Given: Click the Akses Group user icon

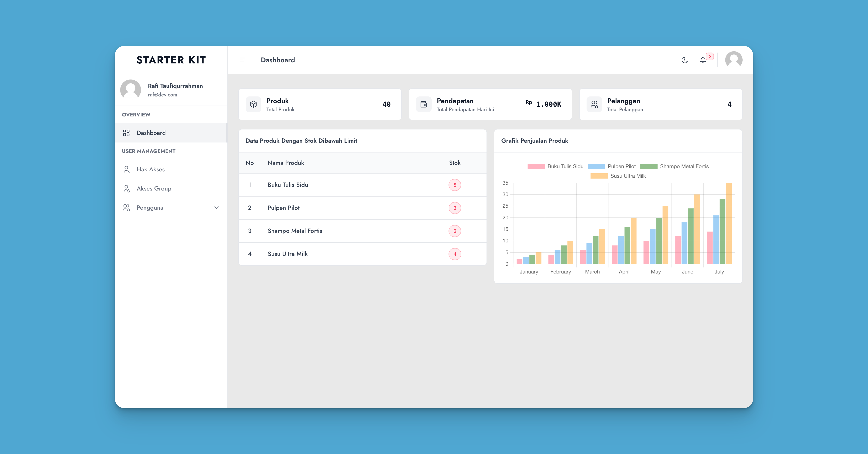Looking at the screenshot, I should click(x=126, y=188).
